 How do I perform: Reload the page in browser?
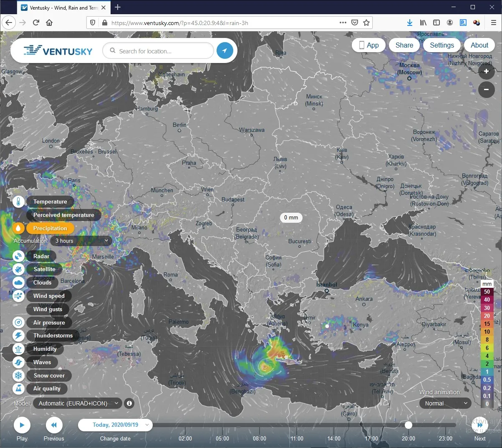point(36,23)
